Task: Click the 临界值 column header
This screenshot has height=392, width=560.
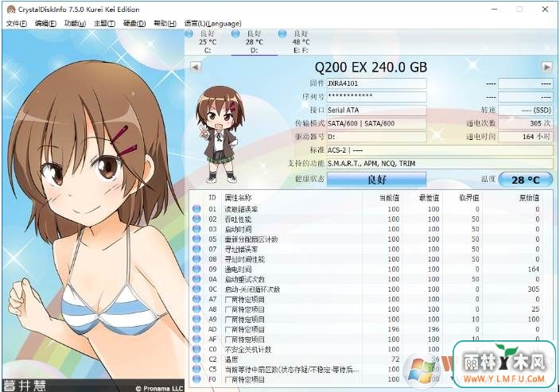Action: [x=462, y=197]
